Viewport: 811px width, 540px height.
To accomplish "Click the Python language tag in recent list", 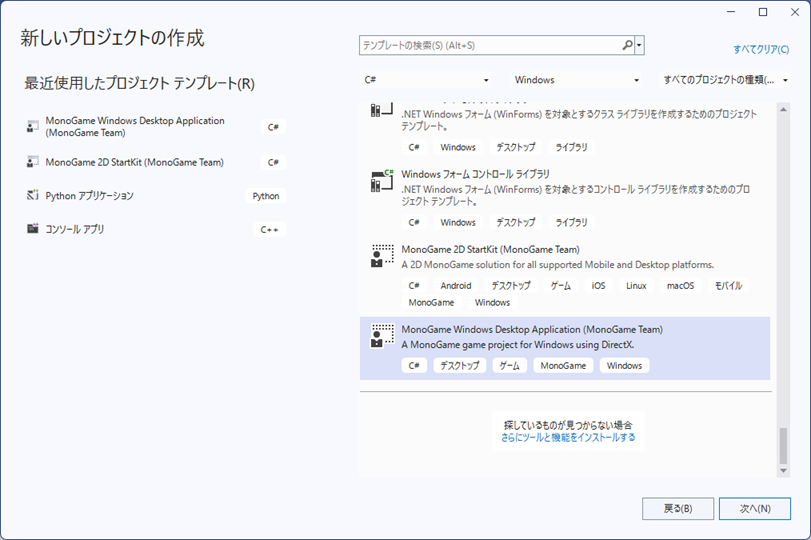I will [x=265, y=196].
